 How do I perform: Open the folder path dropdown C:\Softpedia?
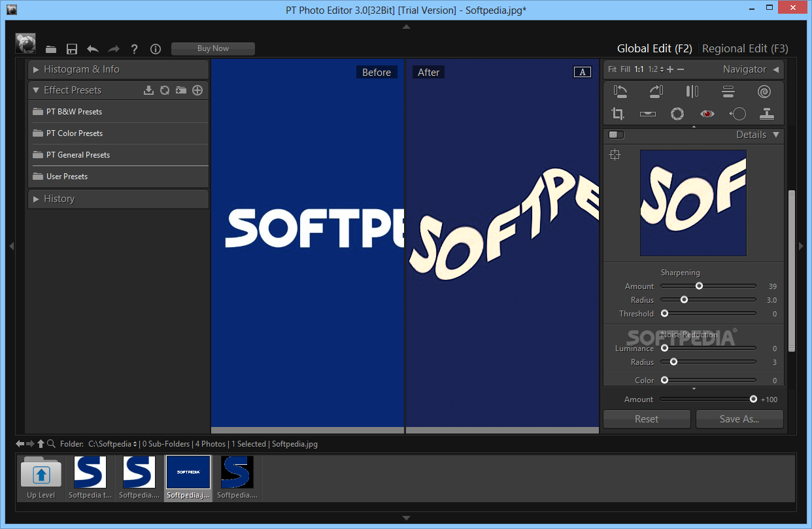[x=112, y=444]
